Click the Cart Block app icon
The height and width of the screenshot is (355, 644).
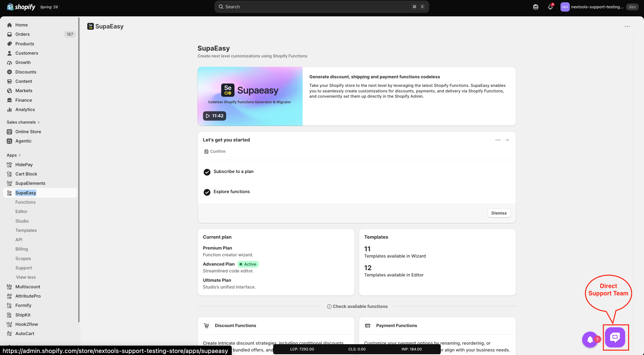[x=9, y=174]
